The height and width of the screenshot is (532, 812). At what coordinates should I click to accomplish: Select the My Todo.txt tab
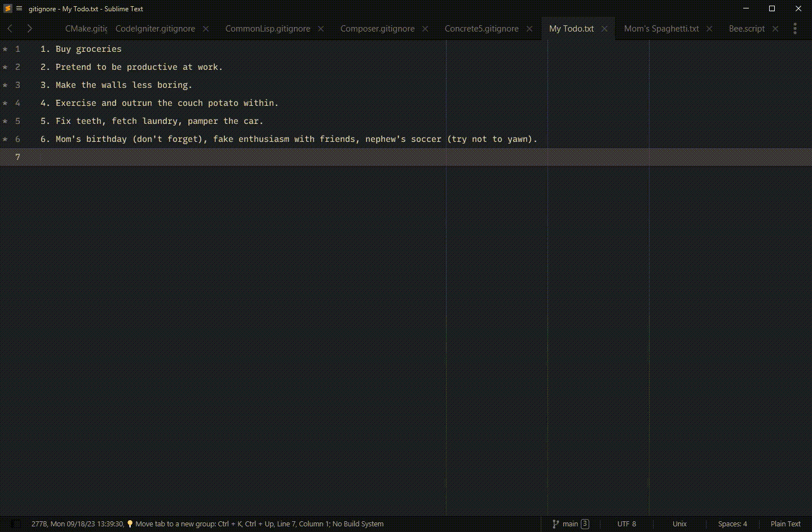pos(571,29)
